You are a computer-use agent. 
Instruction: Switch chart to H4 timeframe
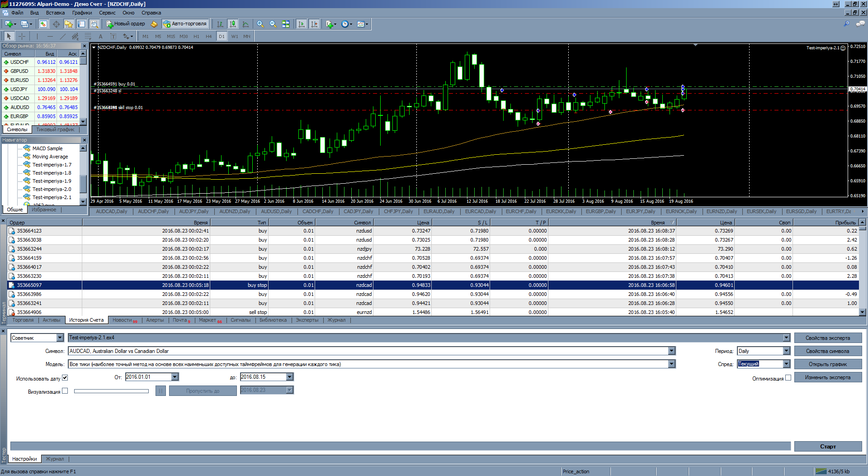pyautogui.click(x=208, y=36)
